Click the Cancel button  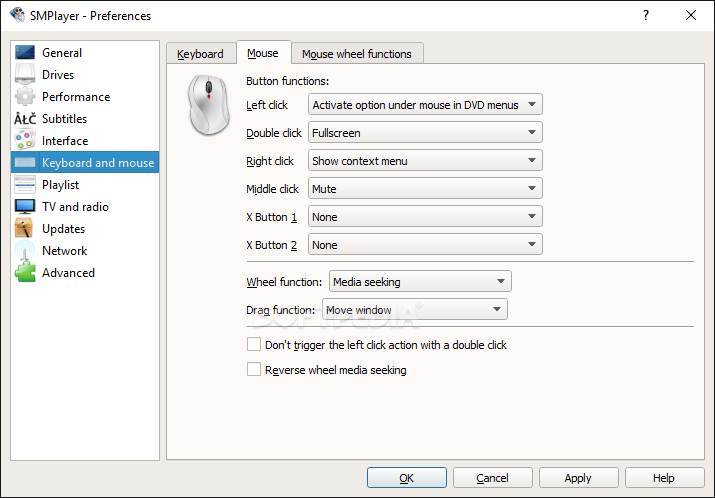(x=492, y=477)
